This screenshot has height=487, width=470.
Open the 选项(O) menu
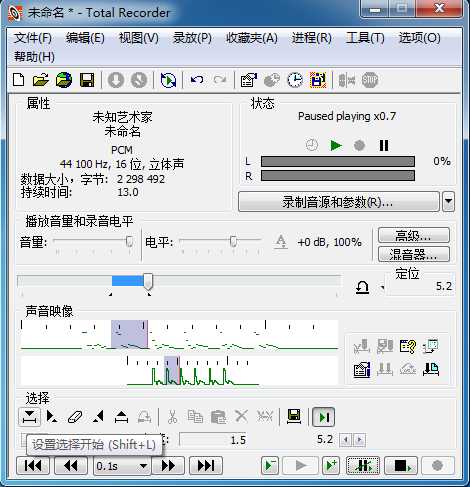420,38
